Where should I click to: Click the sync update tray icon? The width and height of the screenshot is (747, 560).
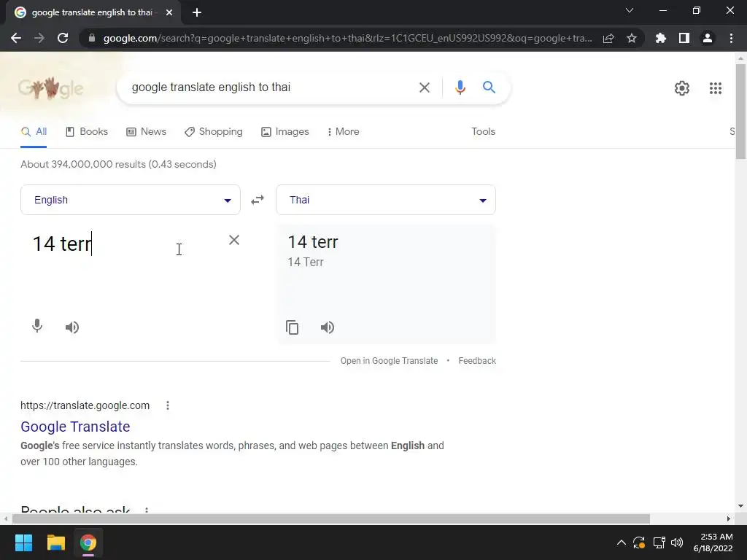pyautogui.click(x=639, y=542)
